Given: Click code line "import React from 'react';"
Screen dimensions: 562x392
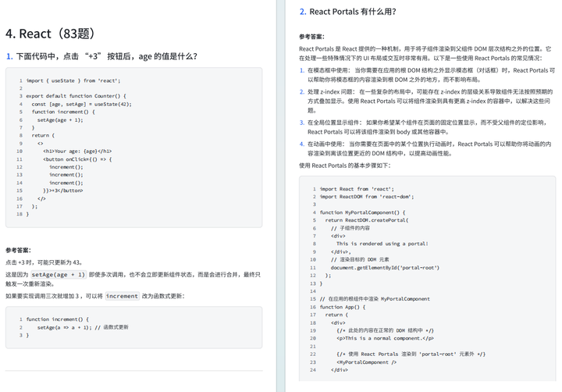Looking at the screenshot, I should coord(357,189).
